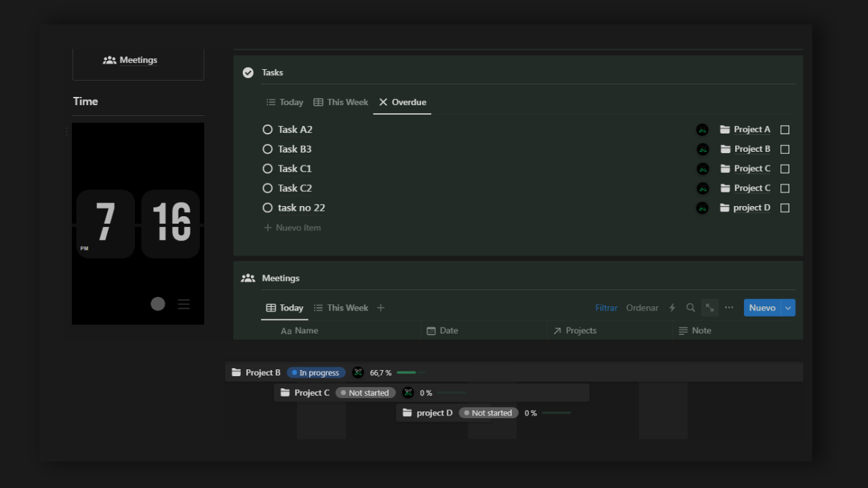Image resolution: width=868 pixels, height=488 pixels.
Task: Click the Projects column header
Action: [x=575, y=331]
